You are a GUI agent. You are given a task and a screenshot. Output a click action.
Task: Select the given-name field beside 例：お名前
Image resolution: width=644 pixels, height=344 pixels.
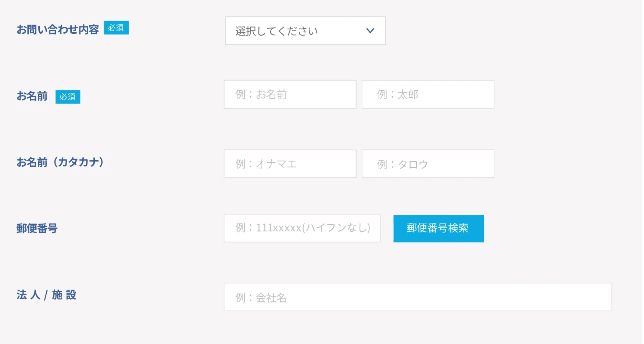coord(428,94)
